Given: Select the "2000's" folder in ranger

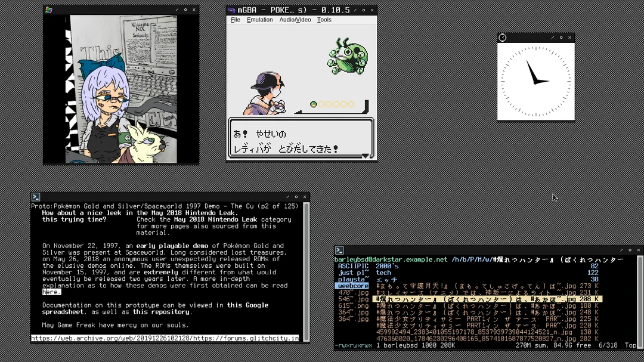Looking at the screenshot, I should 387,266.
